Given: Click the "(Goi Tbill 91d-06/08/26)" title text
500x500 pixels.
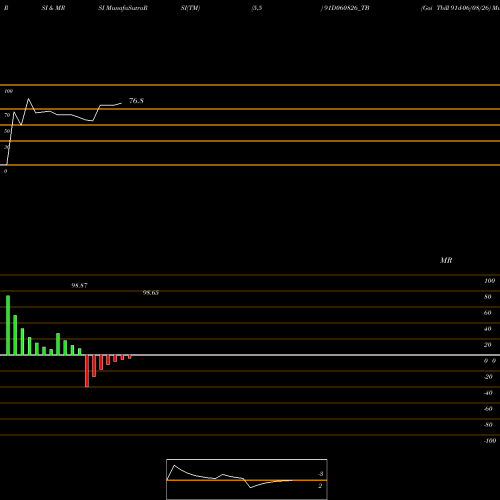Looking at the screenshot, I should [x=456, y=8].
